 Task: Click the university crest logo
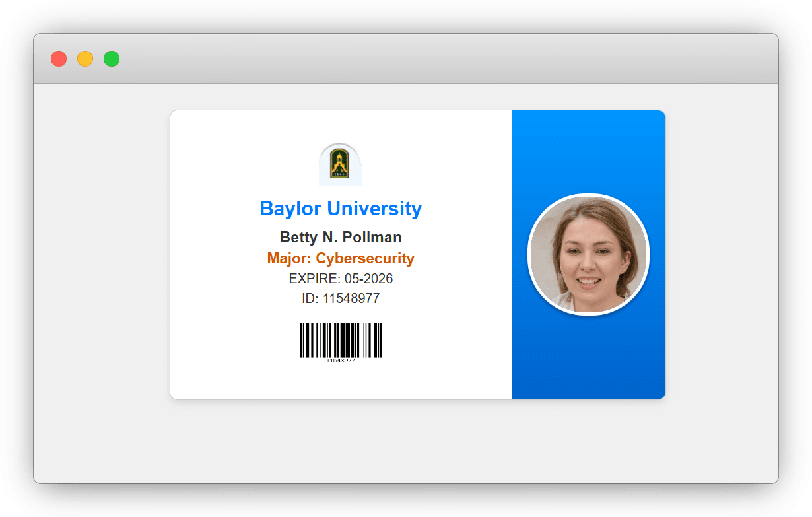pyautogui.click(x=340, y=164)
